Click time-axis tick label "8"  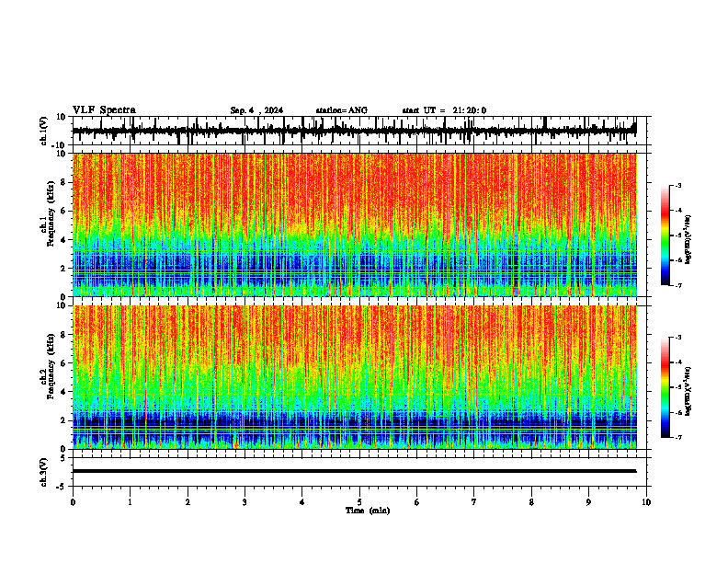point(531,502)
